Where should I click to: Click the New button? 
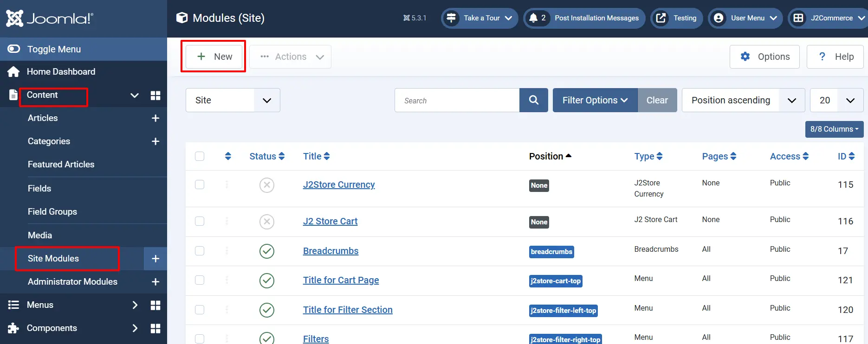click(x=214, y=57)
